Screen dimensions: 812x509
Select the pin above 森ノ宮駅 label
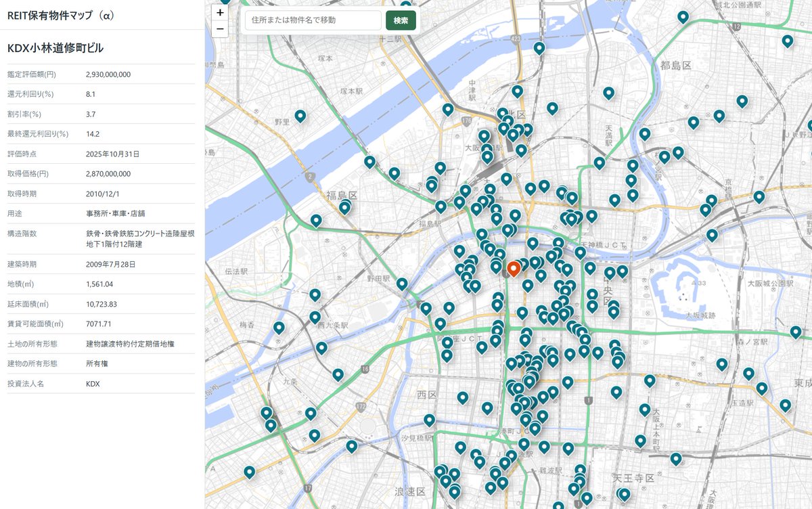796,332
